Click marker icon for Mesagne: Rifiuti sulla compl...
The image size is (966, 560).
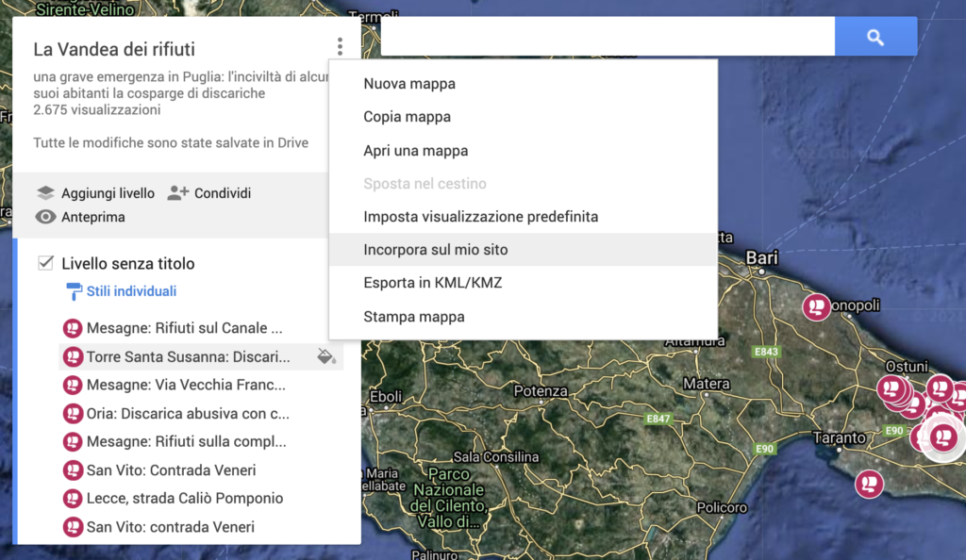coord(73,442)
